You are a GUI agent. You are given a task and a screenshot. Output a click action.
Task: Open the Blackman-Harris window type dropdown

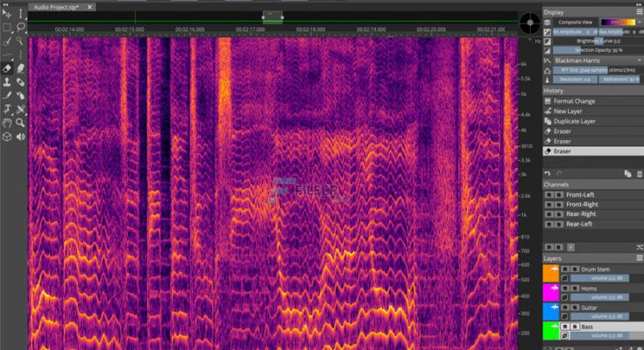pyautogui.click(x=592, y=60)
